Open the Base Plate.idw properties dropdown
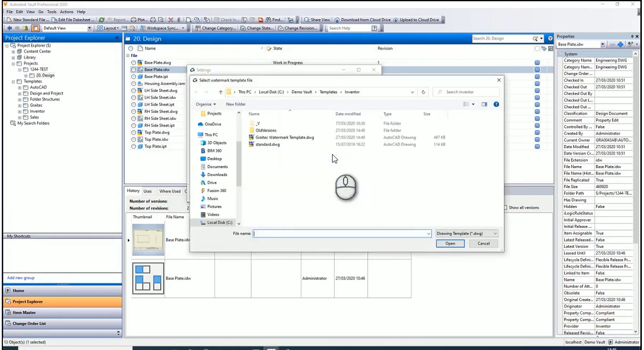644x350 pixels. (602, 45)
